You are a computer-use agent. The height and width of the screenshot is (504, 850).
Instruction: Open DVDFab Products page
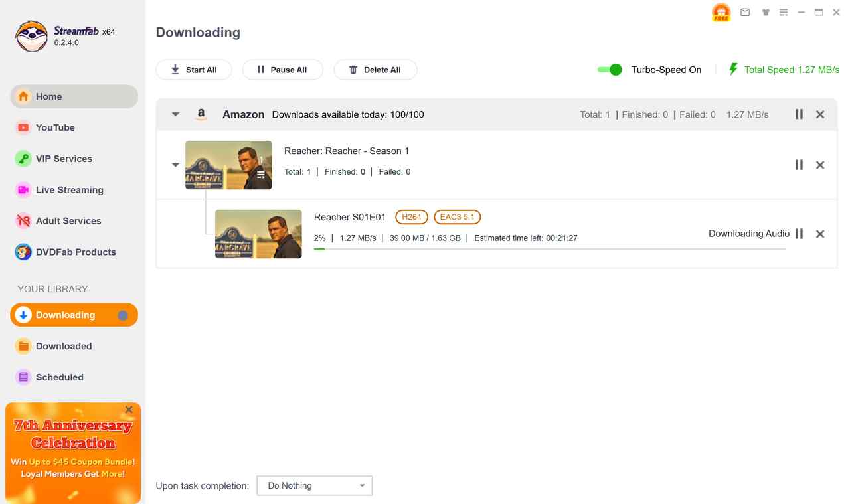[x=74, y=252]
